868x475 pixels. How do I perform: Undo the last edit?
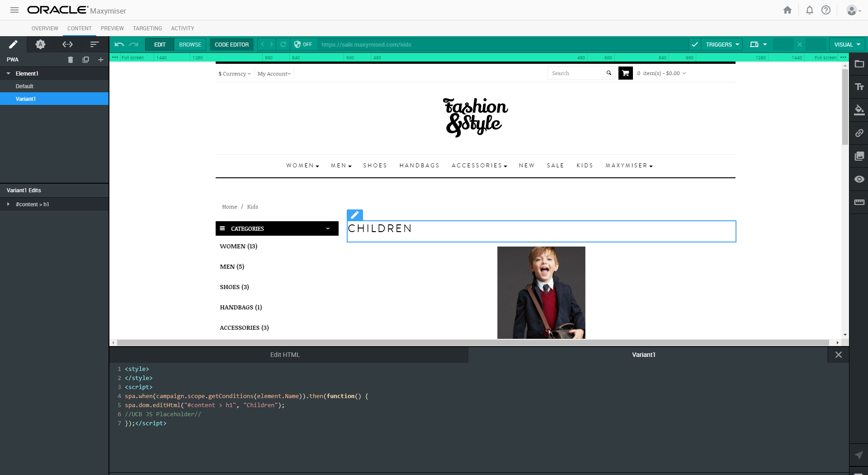point(119,44)
